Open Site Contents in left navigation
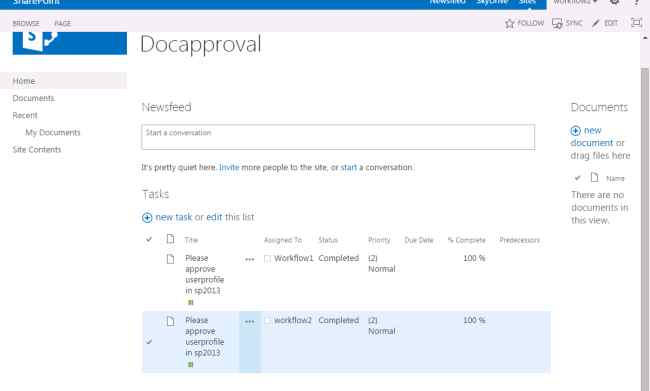 pyautogui.click(x=36, y=150)
